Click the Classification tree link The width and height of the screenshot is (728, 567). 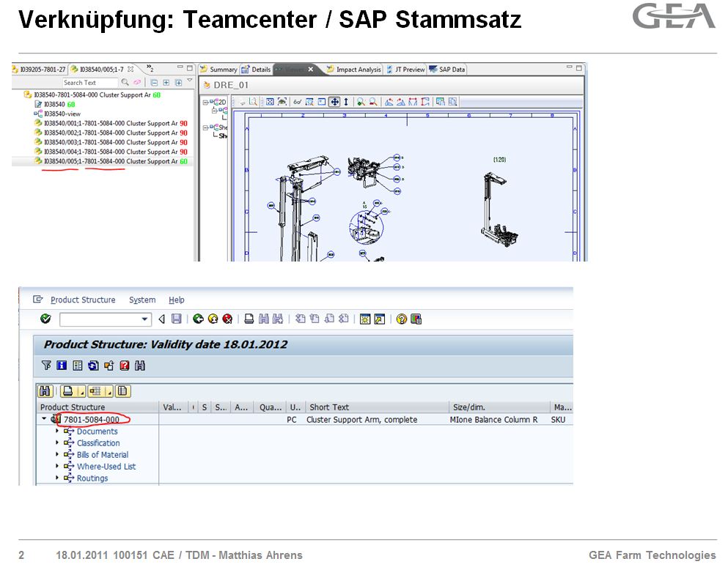click(98, 443)
